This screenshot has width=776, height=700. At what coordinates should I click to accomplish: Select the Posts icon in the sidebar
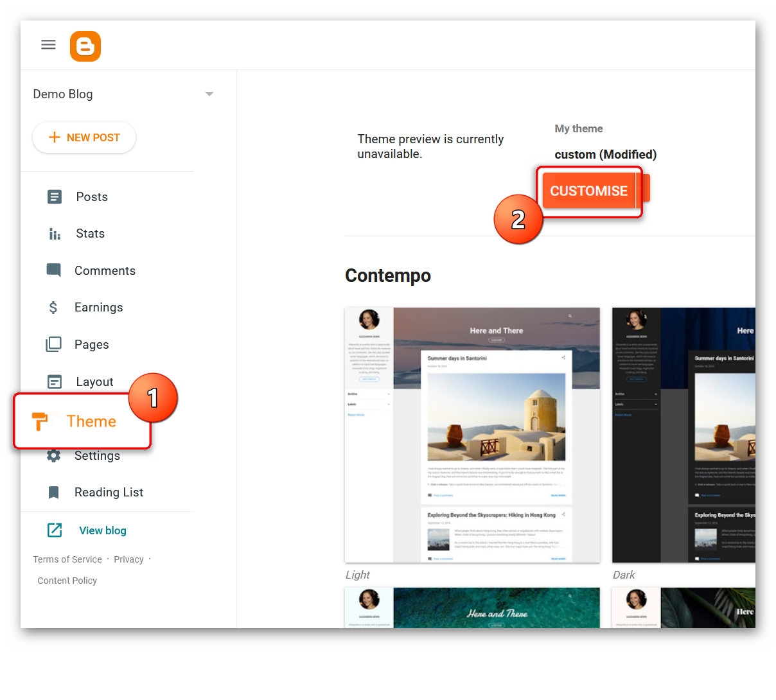pos(54,197)
